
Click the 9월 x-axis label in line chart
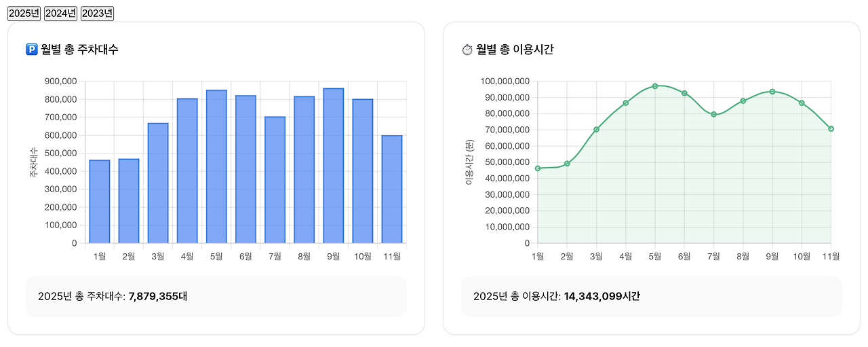772,256
